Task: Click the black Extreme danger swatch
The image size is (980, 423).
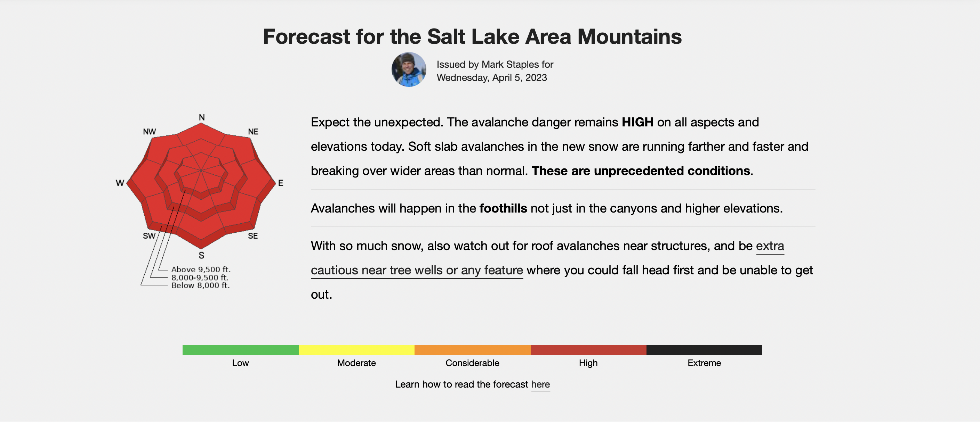Action: (704, 350)
